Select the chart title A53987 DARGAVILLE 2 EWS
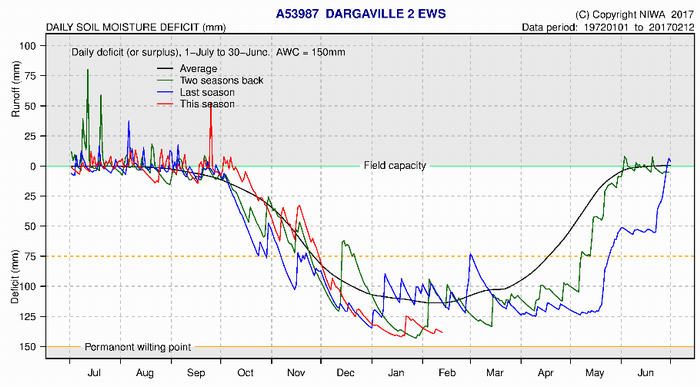 [361, 14]
